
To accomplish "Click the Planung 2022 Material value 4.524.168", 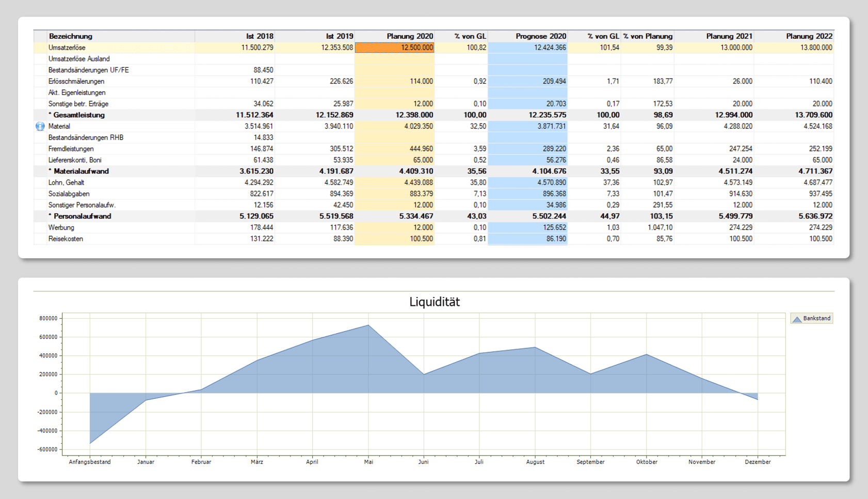I will pos(818,126).
